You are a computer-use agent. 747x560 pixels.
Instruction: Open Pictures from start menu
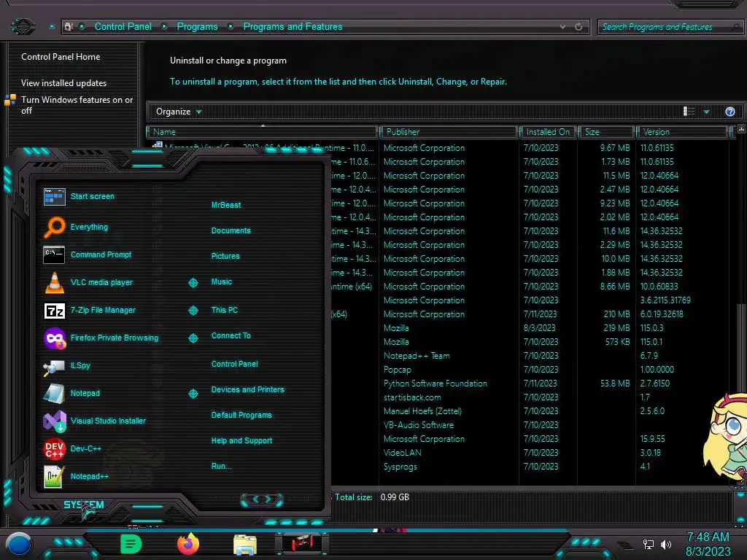225,256
